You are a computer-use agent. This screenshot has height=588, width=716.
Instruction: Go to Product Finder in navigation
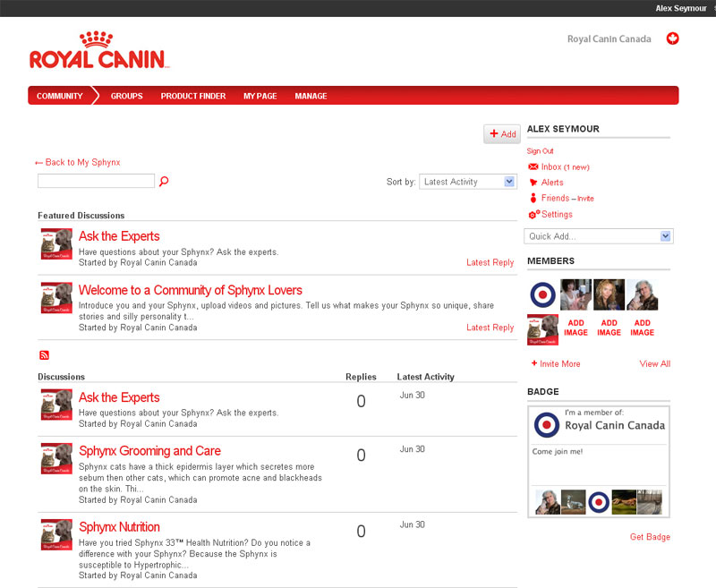coord(193,96)
